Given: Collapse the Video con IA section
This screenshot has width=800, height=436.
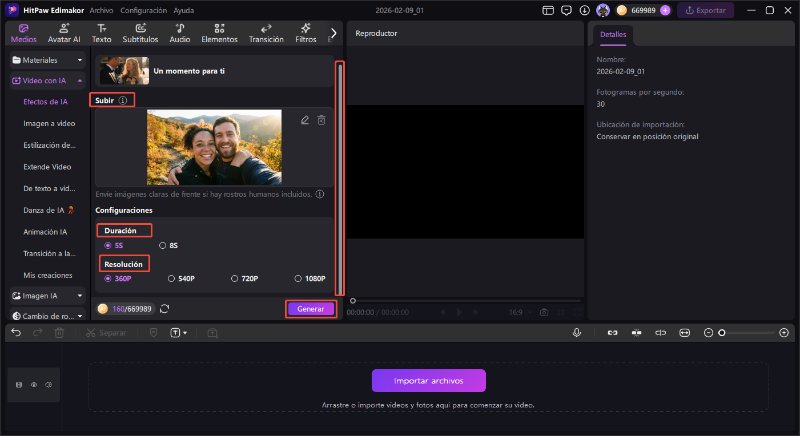Looking at the screenshot, I should pos(47,81).
